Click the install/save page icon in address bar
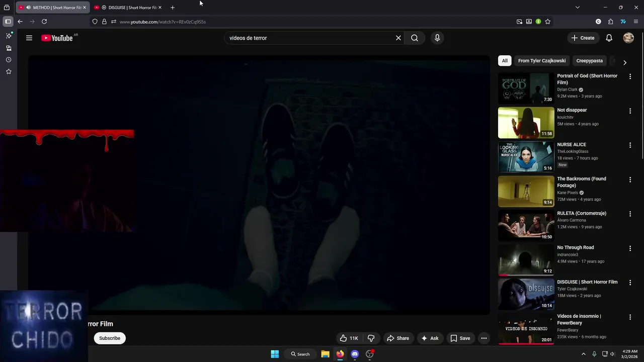This screenshot has height=362, width=644. 529,22
